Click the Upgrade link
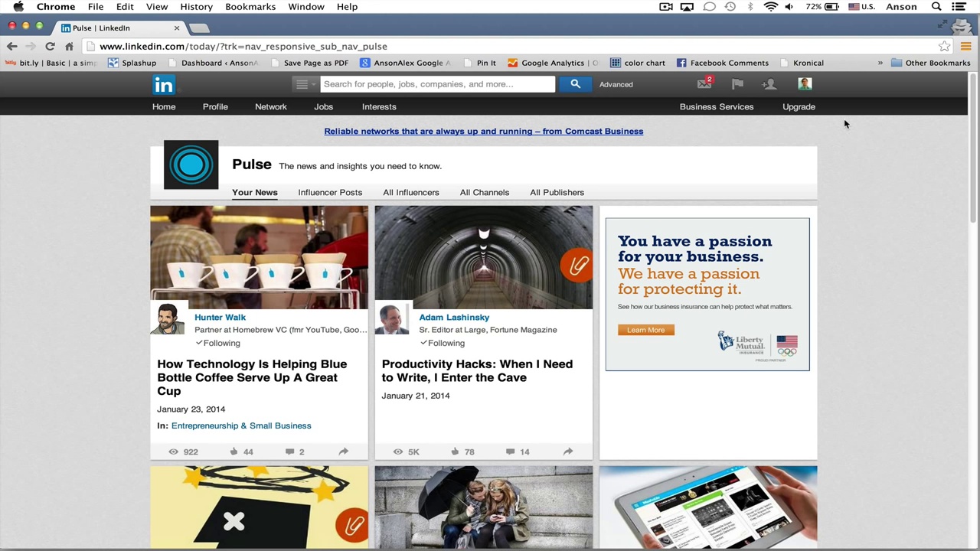This screenshot has width=980, height=551. coord(799,107)
